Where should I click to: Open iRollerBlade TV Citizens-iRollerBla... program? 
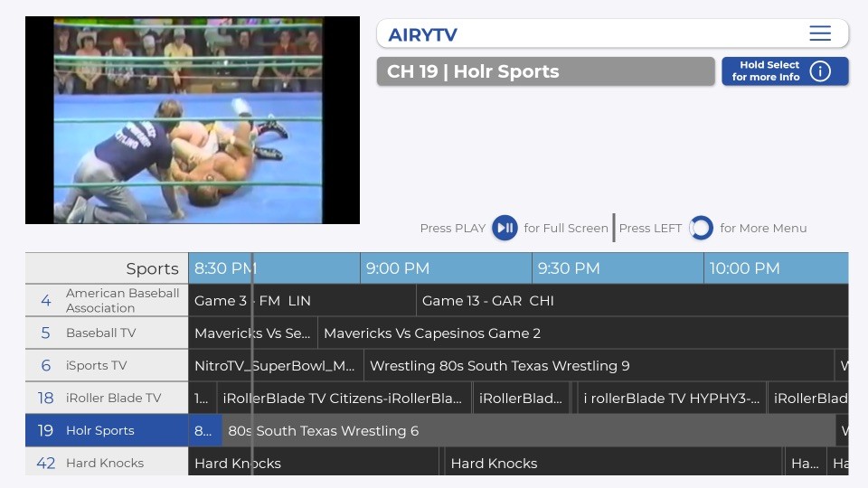[344, 398]
